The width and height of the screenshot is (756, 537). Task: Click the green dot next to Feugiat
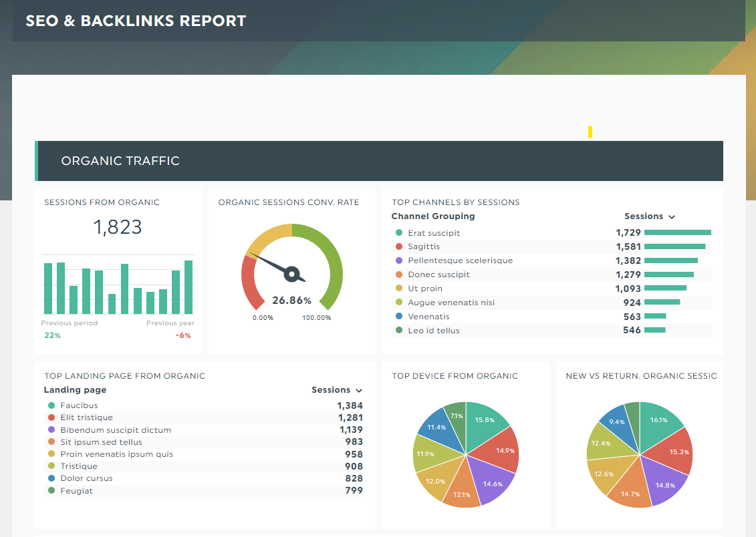point(51,491)
